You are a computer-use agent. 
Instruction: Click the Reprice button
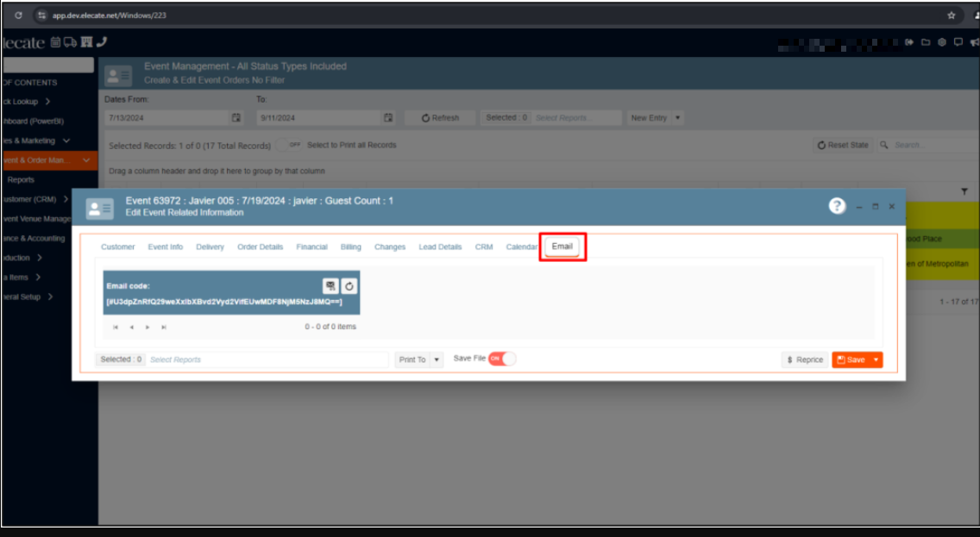pyautogui.click(x=805, y=359)
